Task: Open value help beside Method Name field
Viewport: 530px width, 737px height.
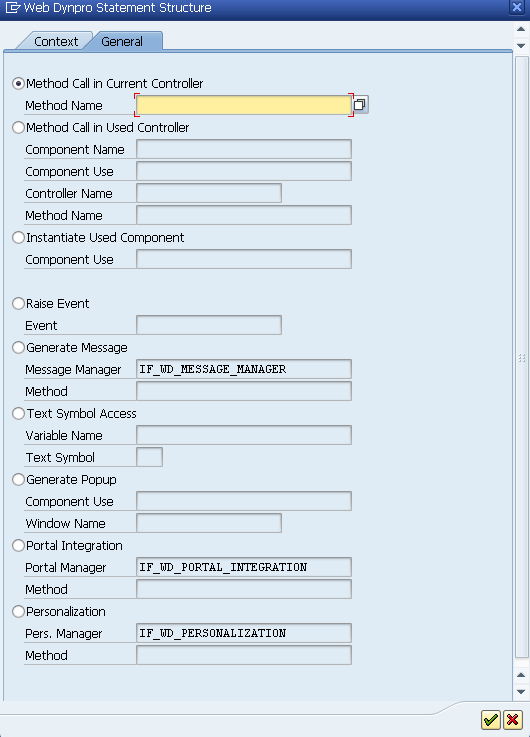Action: (360, 105)
